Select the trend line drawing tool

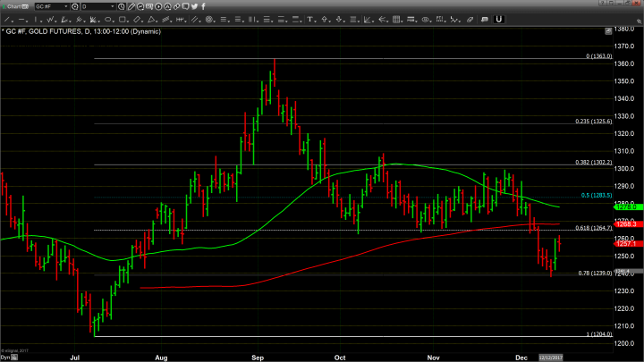coord(6,20)
